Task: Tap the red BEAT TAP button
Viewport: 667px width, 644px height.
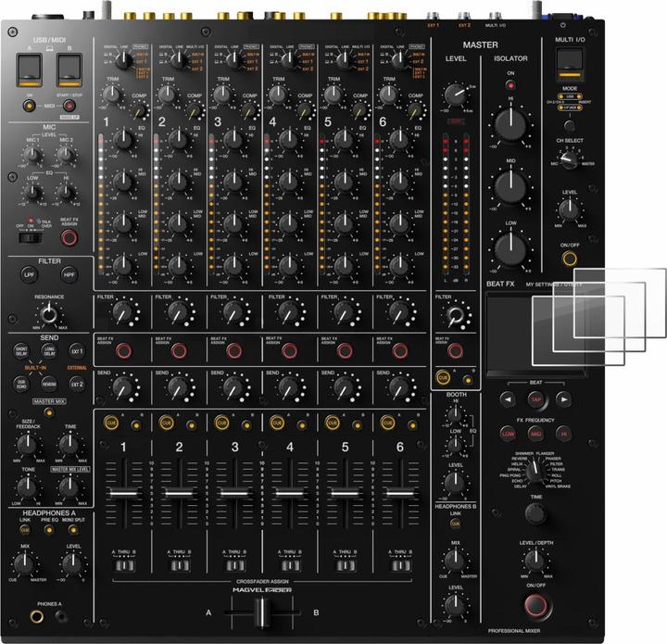Action: pos(535,399)
